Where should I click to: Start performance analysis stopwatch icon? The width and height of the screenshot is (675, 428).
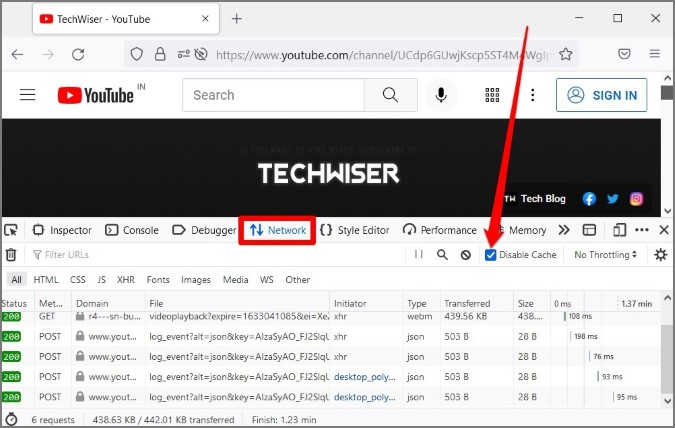coord(11,419)
